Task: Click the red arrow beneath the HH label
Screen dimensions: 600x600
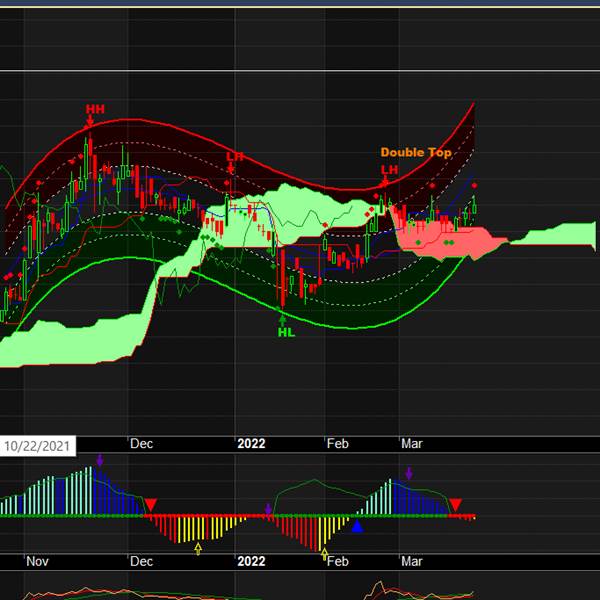Action: point(89,122)
